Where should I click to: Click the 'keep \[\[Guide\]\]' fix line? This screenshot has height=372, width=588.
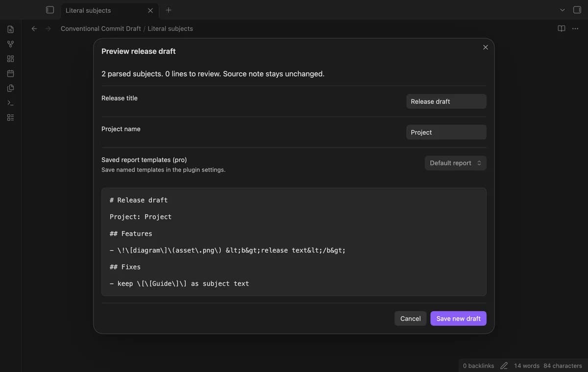179,283
